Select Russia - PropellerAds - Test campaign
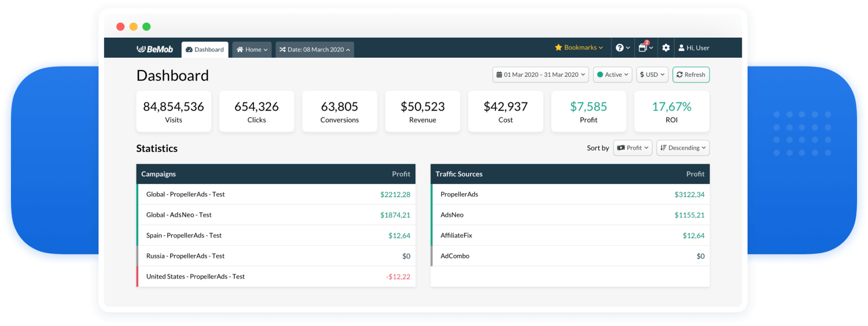The width and height of the screenshot is (868, 326). pyautogui.click(x=276, y=256)
